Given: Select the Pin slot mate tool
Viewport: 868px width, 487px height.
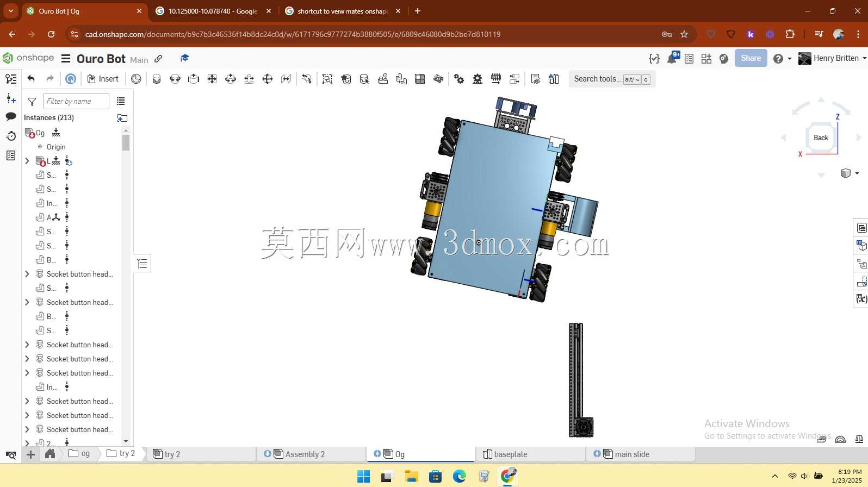Looking at the screenshot, I should tap(249, 79).
